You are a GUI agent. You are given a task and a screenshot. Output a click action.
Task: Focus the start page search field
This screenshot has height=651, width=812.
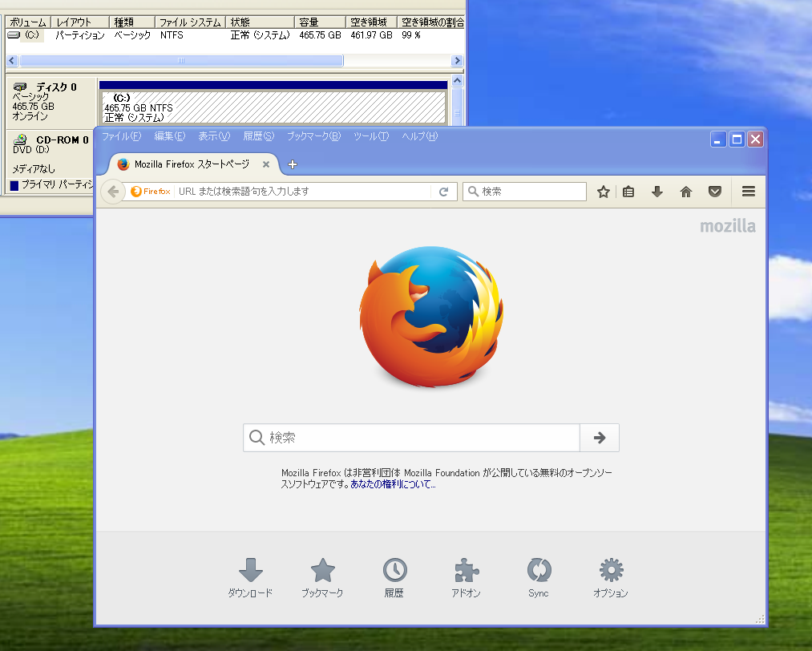(411, 438)
